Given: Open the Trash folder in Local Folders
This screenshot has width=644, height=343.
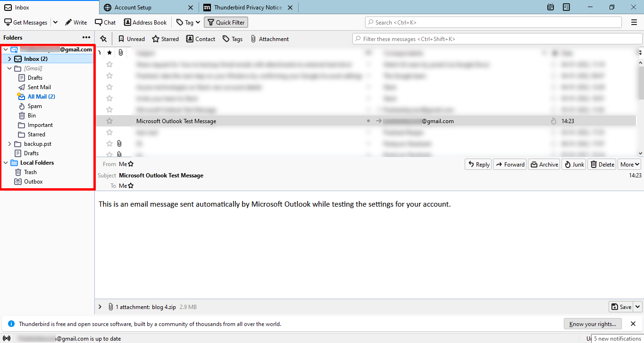Looking at the screenshot, I should 30,172.
